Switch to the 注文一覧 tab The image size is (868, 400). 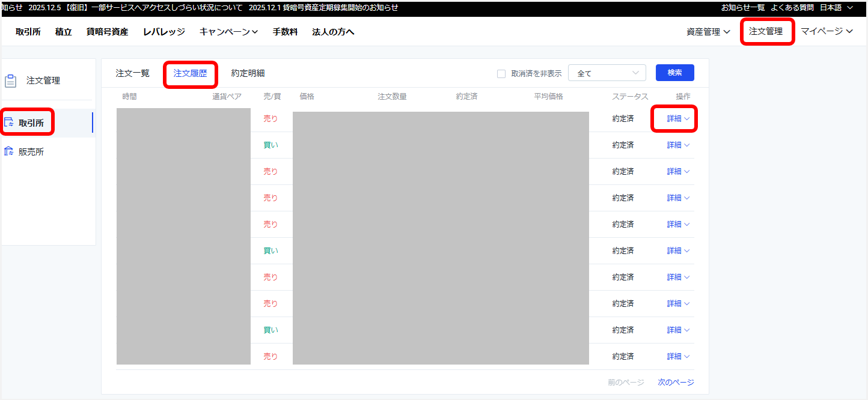coord(133,73)
